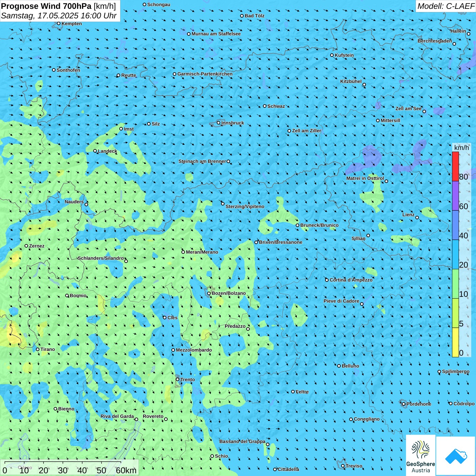Click the 'Mittersill' label

click(x=390, y=120)
